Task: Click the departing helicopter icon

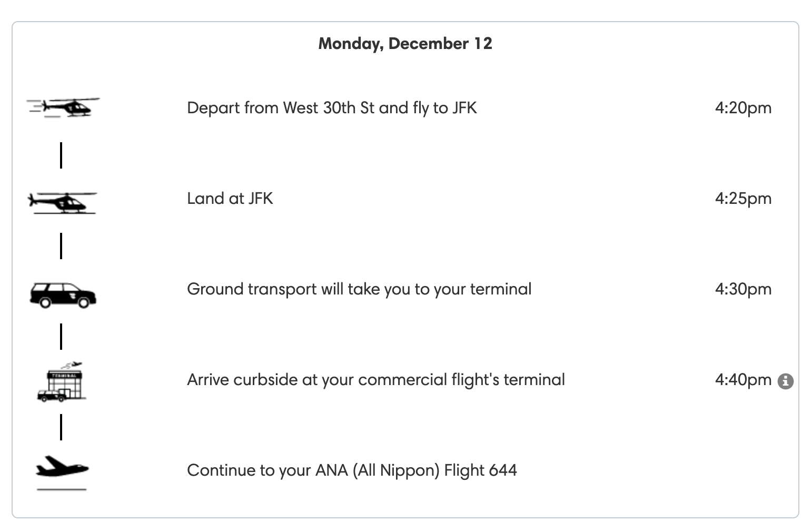Action: (x=63, y=107)
